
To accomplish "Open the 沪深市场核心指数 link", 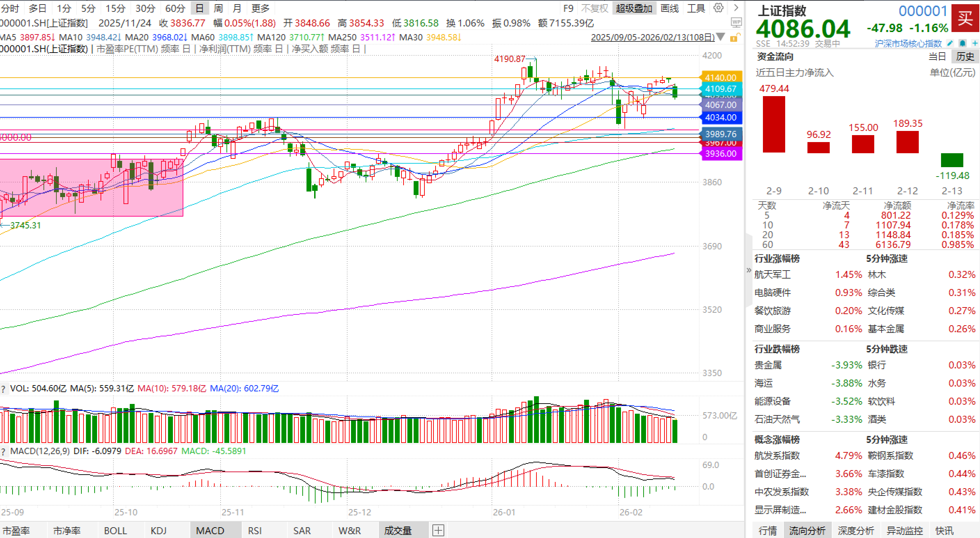I will pyautogui.click(x=908, y=44).
